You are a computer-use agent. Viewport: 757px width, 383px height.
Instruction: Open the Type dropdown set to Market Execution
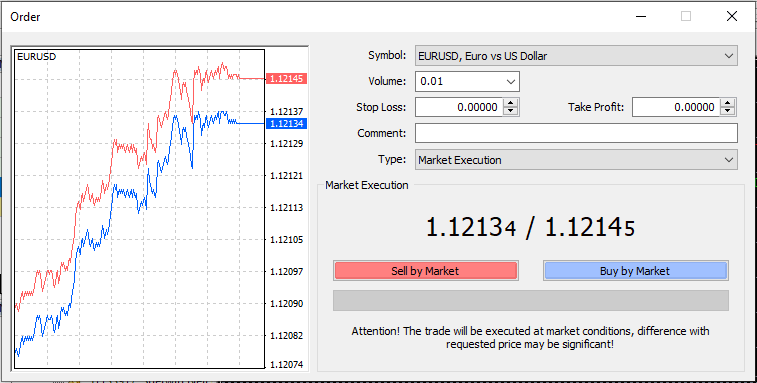[576, 160]
